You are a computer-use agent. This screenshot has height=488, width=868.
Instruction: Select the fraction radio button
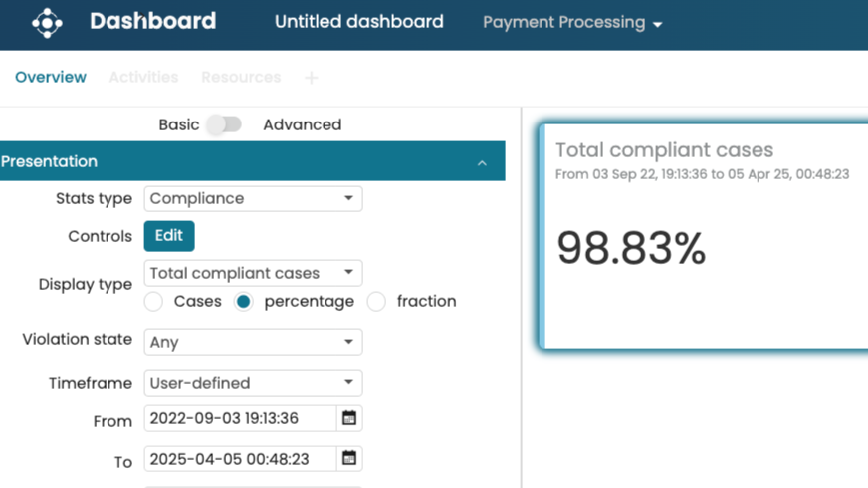[x=376, y=302]
